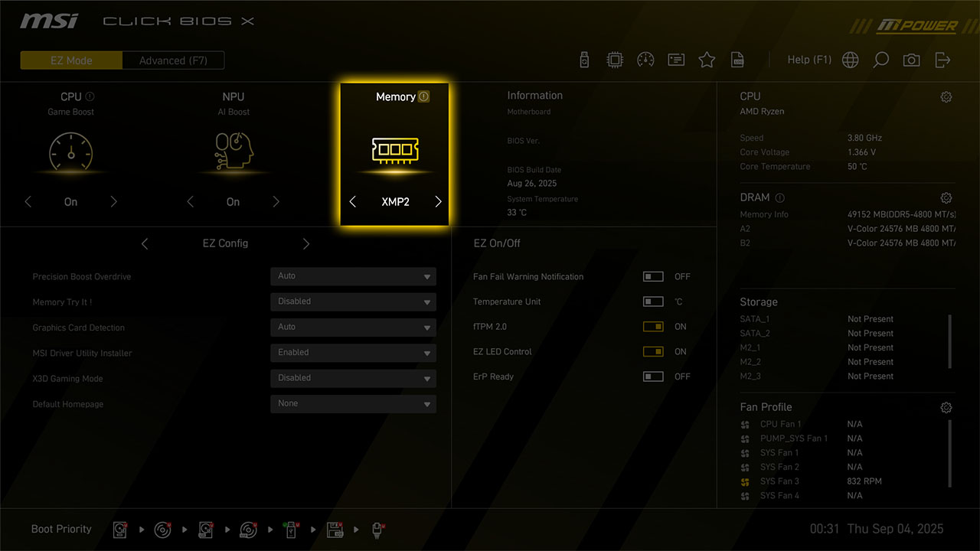The width and height of the screenshot is (980, 551).
Task: Expand the X3D Gaming Mode dropdown
Action: (x=353, y=378)
